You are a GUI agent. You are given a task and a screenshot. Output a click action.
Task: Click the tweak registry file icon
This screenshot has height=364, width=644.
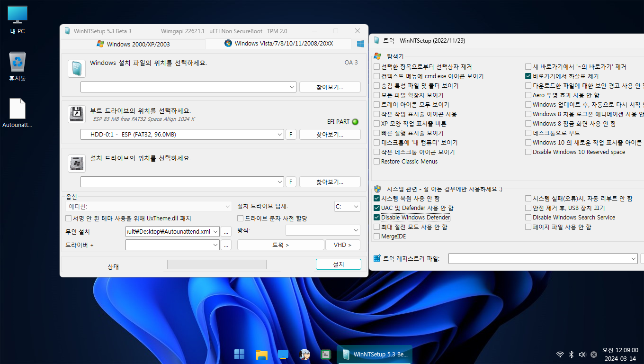[377, 258]
